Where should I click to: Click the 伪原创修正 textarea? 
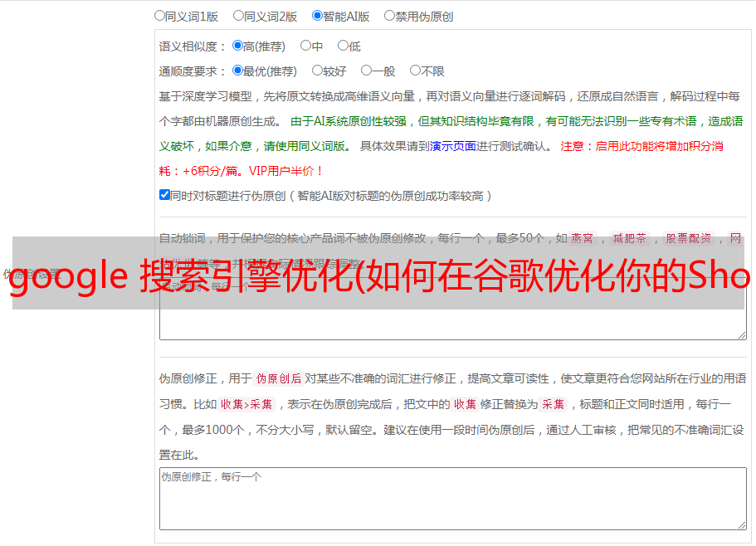[453, 499]
